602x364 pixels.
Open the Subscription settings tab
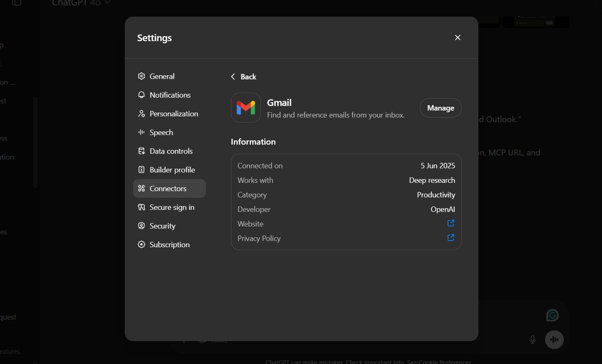[x=169, y=245]
